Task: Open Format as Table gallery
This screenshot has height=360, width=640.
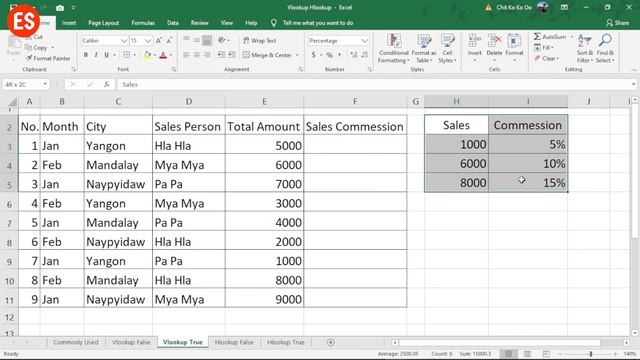Action: pos(424,49)
